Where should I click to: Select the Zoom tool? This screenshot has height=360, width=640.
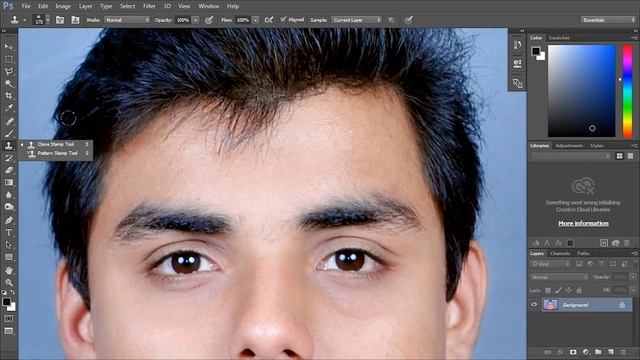[9, 282]
